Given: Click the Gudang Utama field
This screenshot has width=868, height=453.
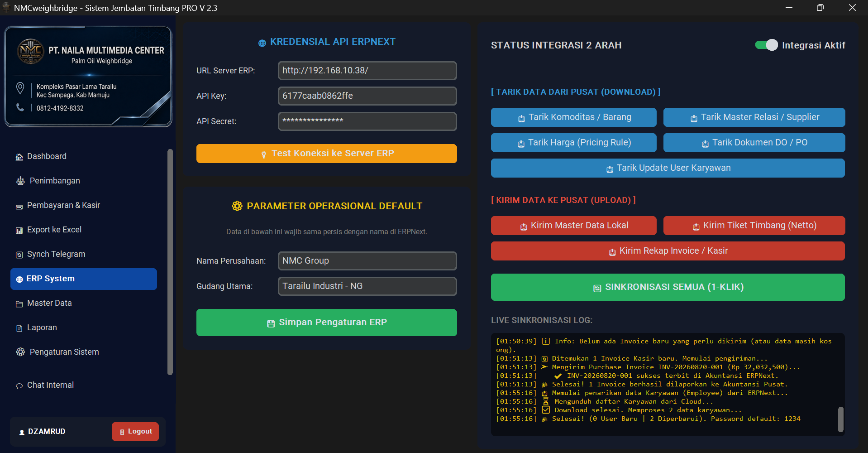Looking at the screenshot, I should point(367,286).
